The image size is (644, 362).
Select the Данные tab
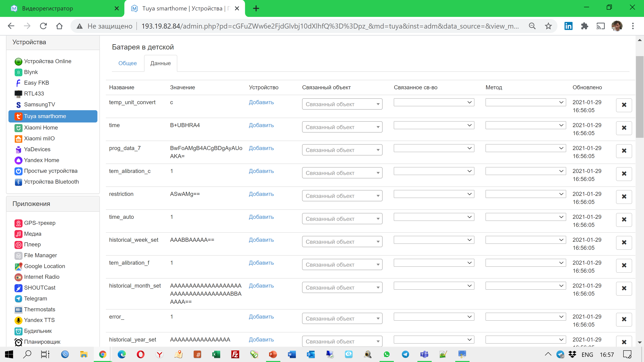coord(160,63)
